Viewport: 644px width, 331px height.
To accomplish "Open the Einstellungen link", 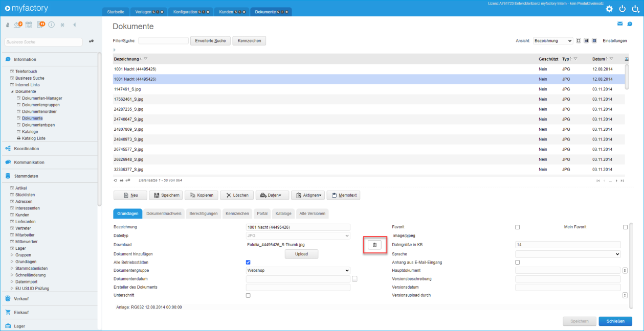I will click(614, 41).
